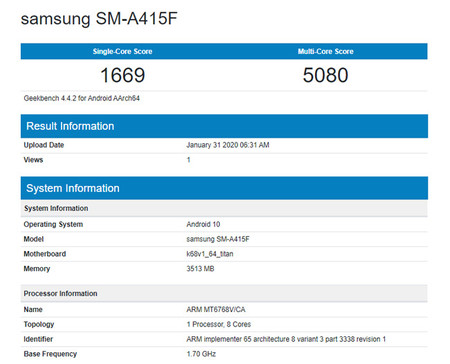Click the Base Frequency label

click(x=50, y=354)
